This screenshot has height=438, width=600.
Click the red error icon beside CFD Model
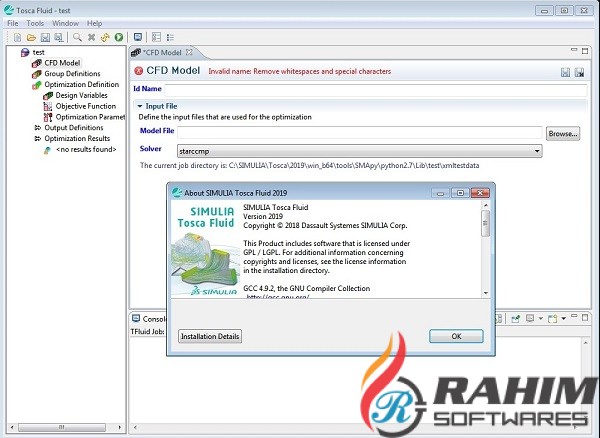coord(139,70)
